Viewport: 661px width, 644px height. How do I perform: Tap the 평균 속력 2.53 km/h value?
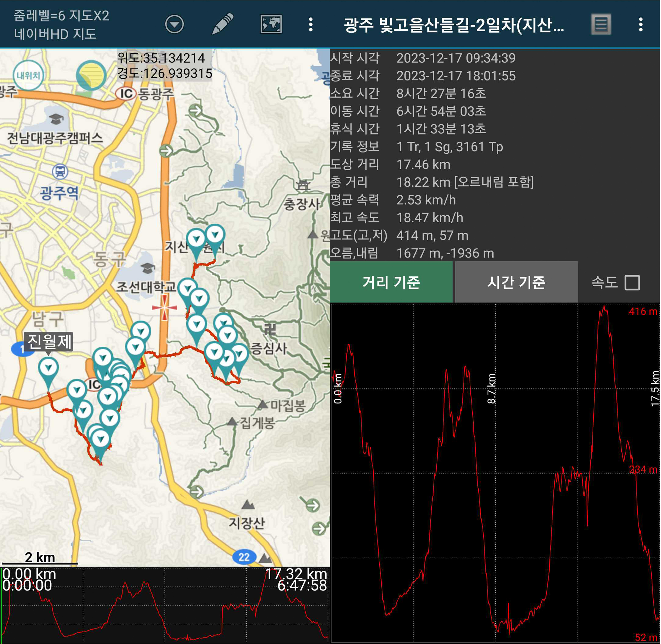pos(426,200)
